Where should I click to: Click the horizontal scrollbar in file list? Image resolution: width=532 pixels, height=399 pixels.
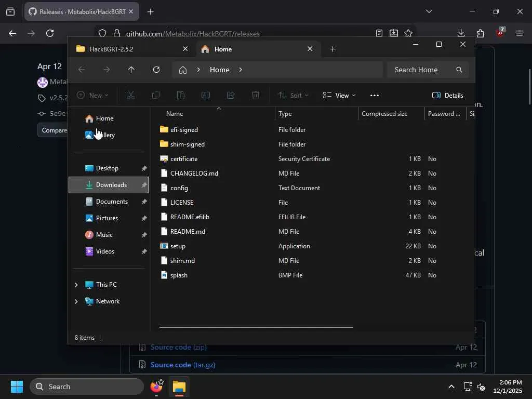click(256, 327)
